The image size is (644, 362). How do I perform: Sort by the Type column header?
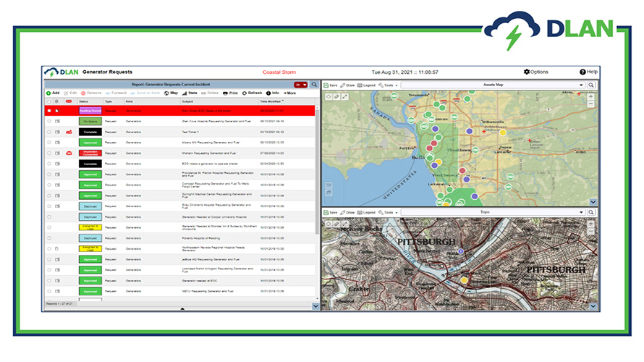click(x=108, y=101)
